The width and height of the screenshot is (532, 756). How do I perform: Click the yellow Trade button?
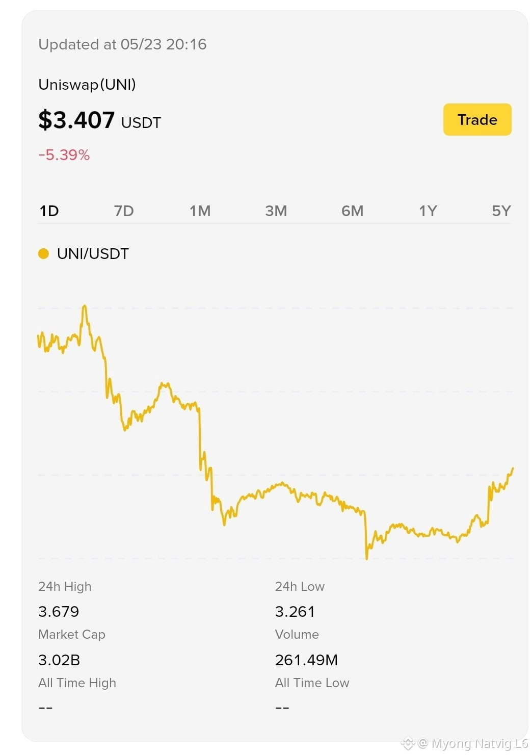pyautogui.click(x=477, y=120)
